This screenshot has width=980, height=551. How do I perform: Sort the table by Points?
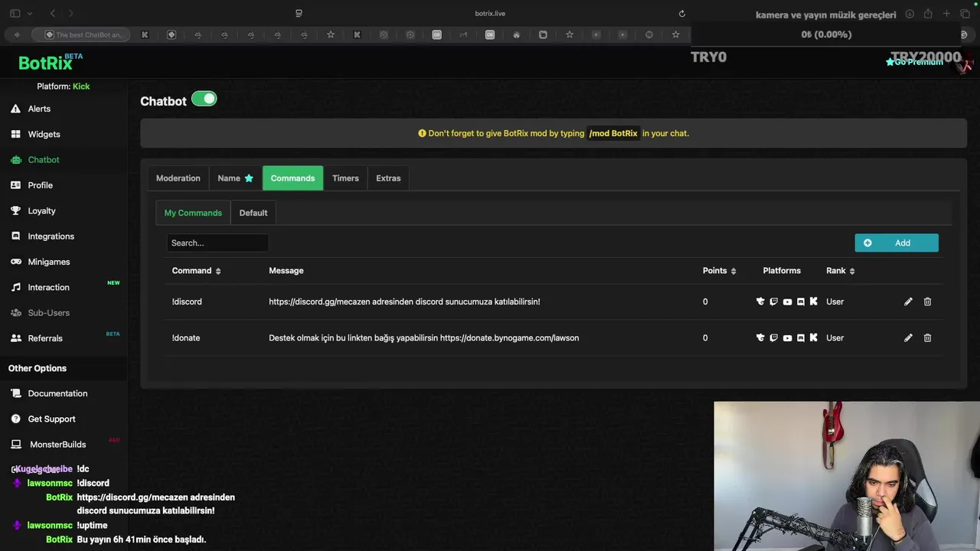coord(719,271)
